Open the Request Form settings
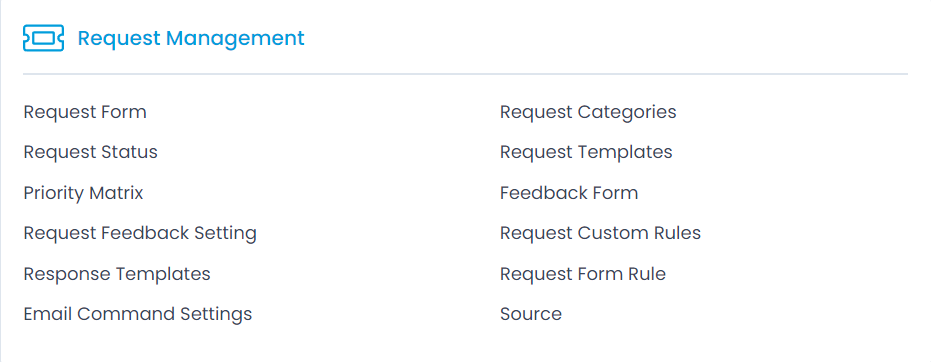This screenshot has width=931, height=362. (x=85, y=112)
